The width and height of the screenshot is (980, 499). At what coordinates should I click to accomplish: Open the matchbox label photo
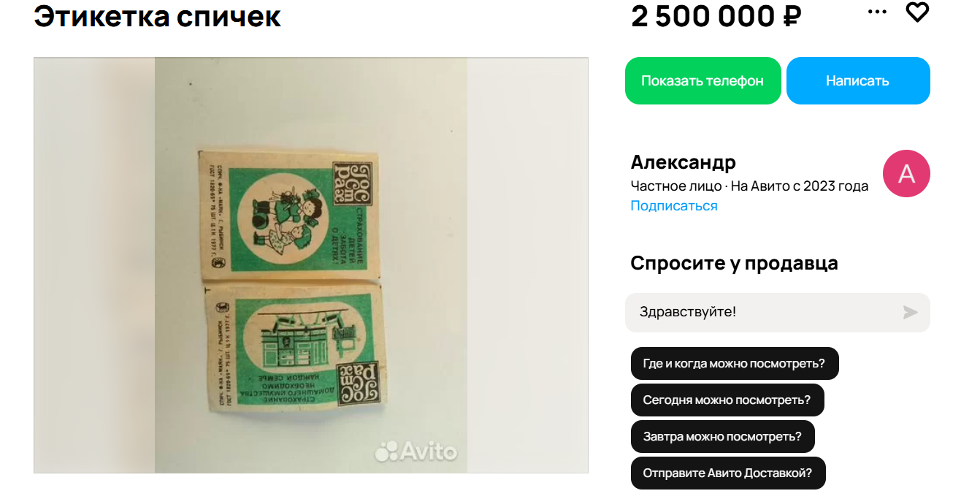point(310,265)
